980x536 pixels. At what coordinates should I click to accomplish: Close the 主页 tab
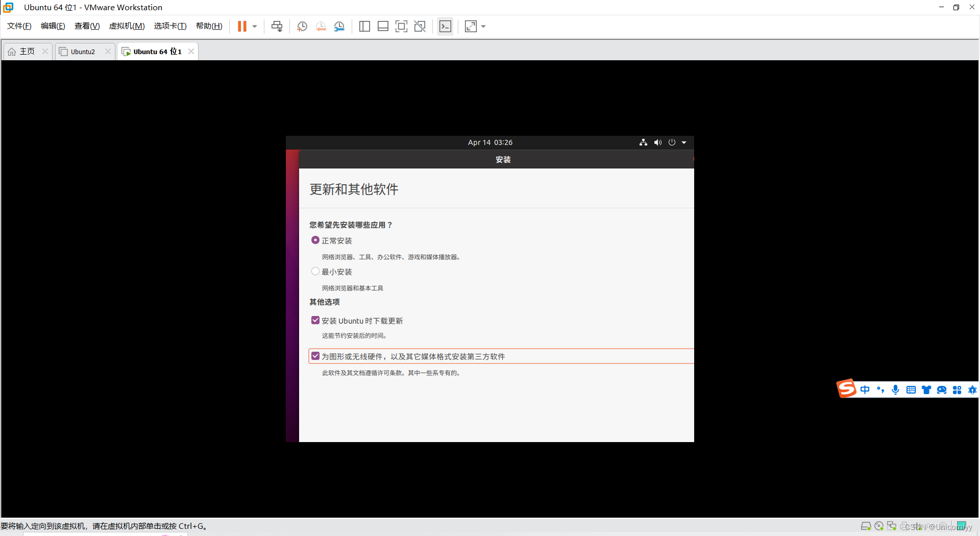45,52
